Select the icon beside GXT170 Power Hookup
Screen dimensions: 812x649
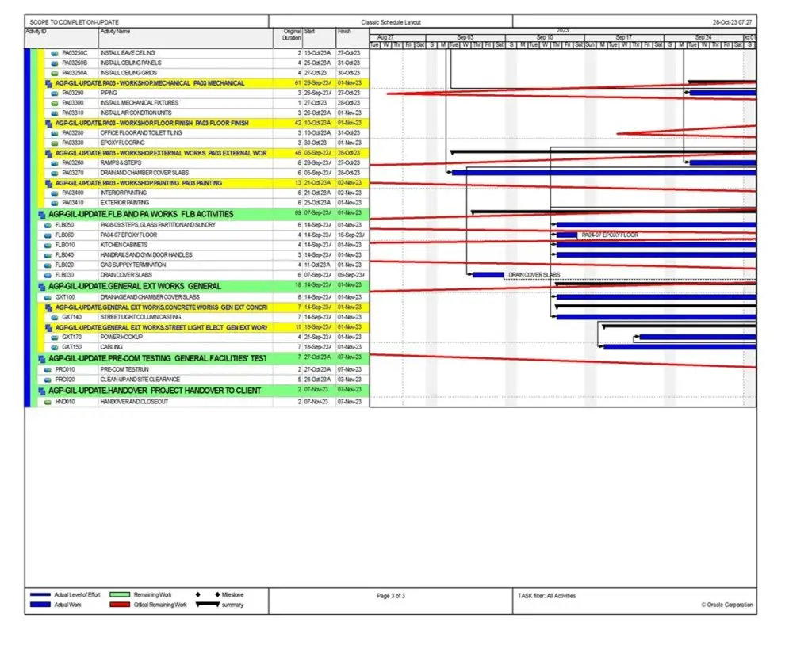click(x=55, y=337)
